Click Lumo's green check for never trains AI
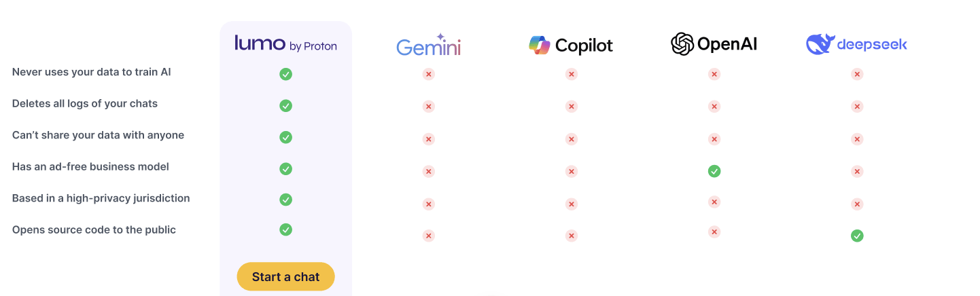This screenshot has height=296, width=980. tap(286, 74)
